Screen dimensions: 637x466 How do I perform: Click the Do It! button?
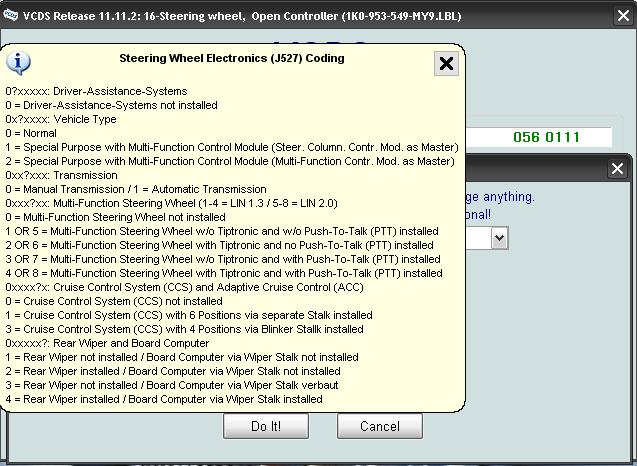coord(266,426)
